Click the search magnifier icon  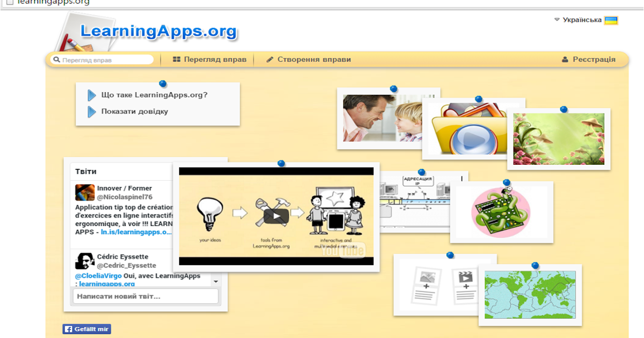tap(56, 60)
